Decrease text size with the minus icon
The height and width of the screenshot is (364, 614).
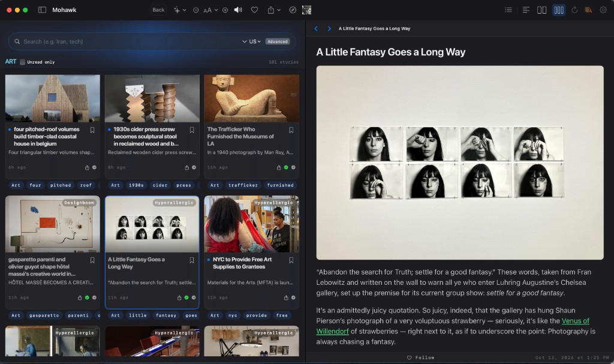point(196,10)
